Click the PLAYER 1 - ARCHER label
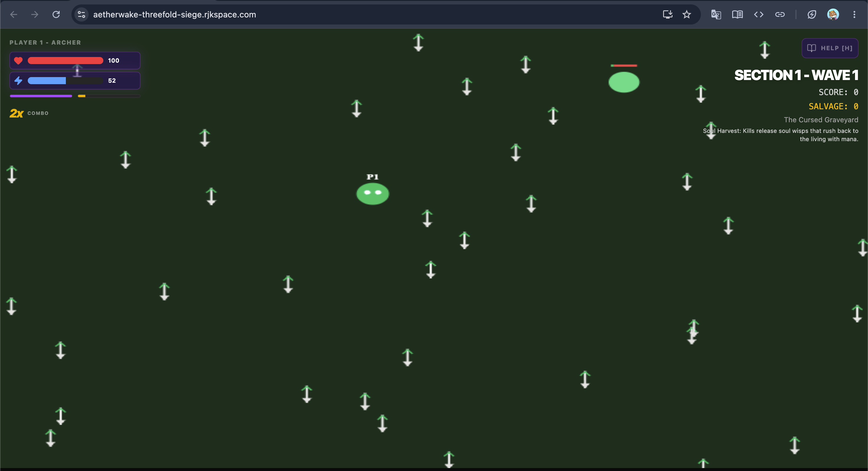This screenshot has height=471, width=868. [45, 43]
